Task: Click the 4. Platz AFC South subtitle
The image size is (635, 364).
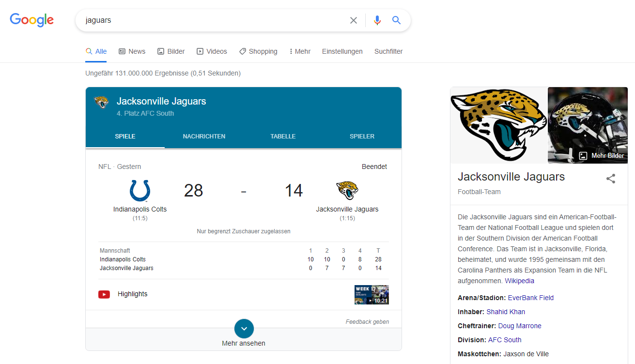Action: click(x=145, y=113)
